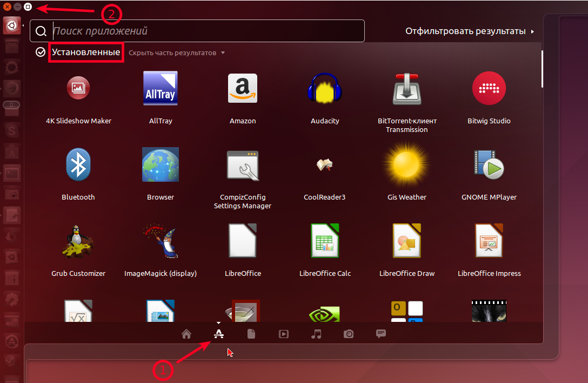Open the LibreOffice Math formula icon

[78, 311]
